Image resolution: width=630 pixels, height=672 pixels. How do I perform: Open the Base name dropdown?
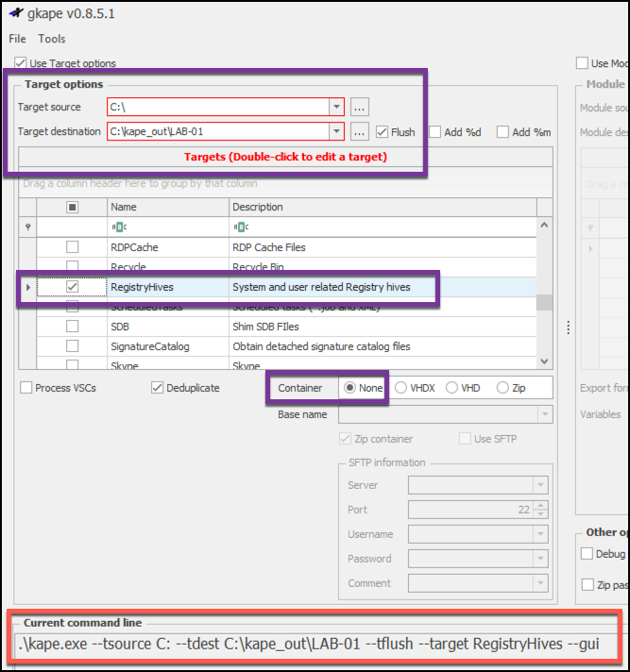(x=545, y=414)
